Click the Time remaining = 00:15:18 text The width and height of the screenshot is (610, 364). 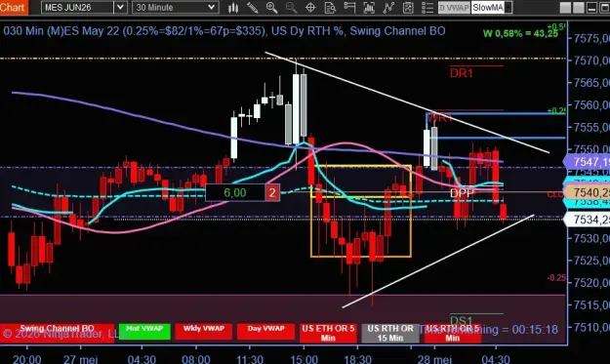pos(488,330)
